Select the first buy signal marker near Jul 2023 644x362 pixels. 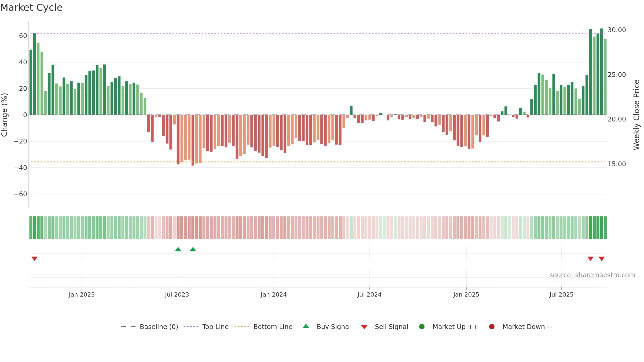point(178,249)
